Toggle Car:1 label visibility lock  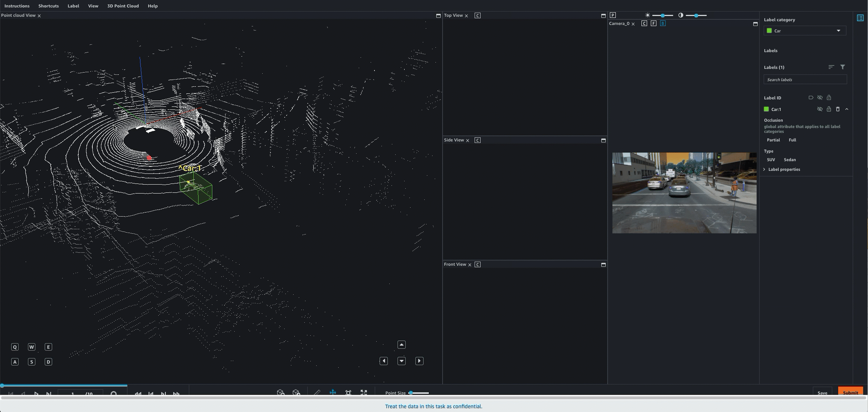tap(829, 109)
